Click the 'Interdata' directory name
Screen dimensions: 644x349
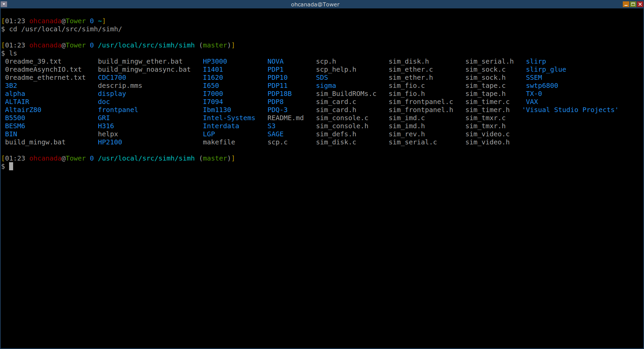[221, 126]
